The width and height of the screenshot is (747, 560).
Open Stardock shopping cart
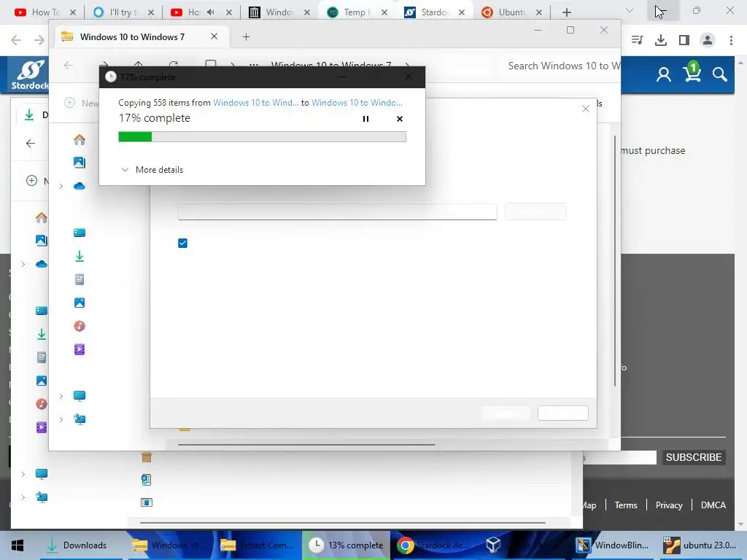pos(692,72)
